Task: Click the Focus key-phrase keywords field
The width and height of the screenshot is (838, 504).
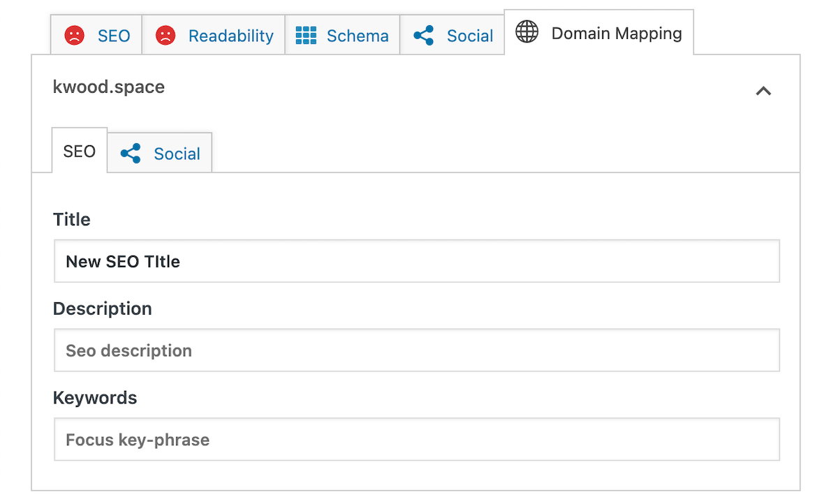Action: click(x=416, y=440)
